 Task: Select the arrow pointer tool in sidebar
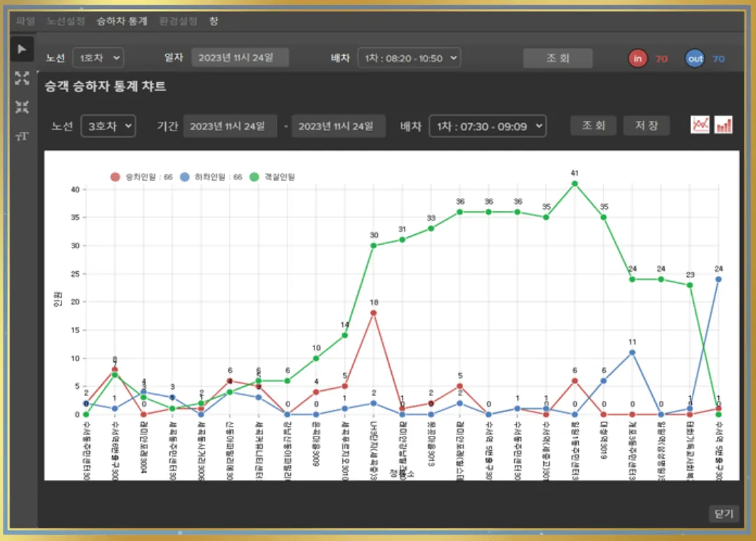pos(22,49)
